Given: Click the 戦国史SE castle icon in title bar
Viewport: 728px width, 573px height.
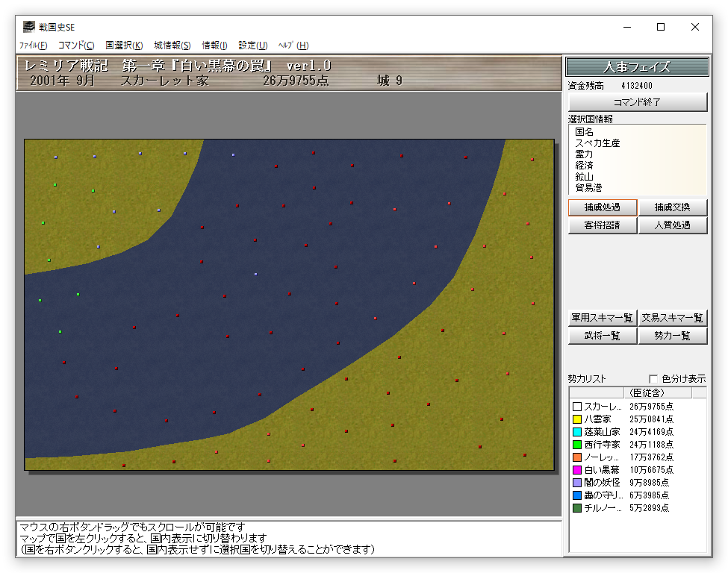Looking at the screenshot, I should (28, 28).
